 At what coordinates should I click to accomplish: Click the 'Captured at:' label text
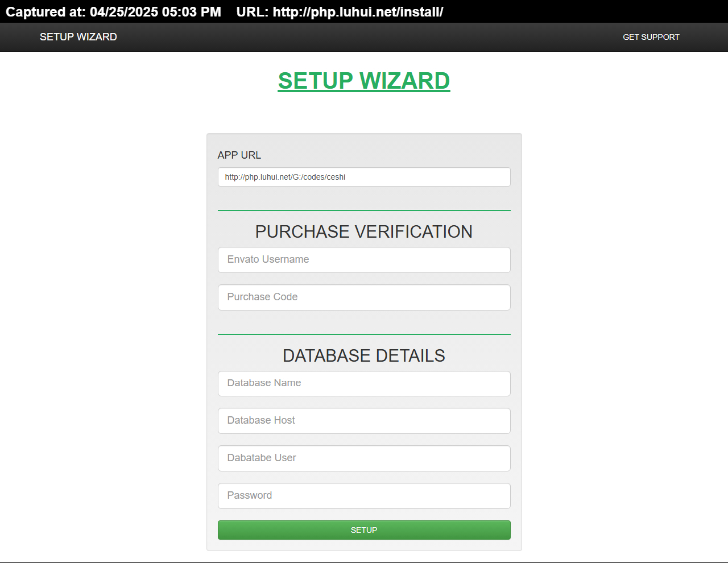[45, 12]
